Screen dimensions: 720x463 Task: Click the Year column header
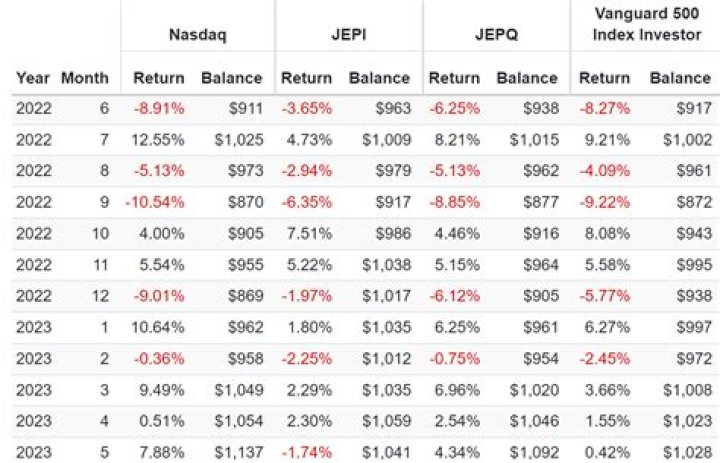pos(32,78)
